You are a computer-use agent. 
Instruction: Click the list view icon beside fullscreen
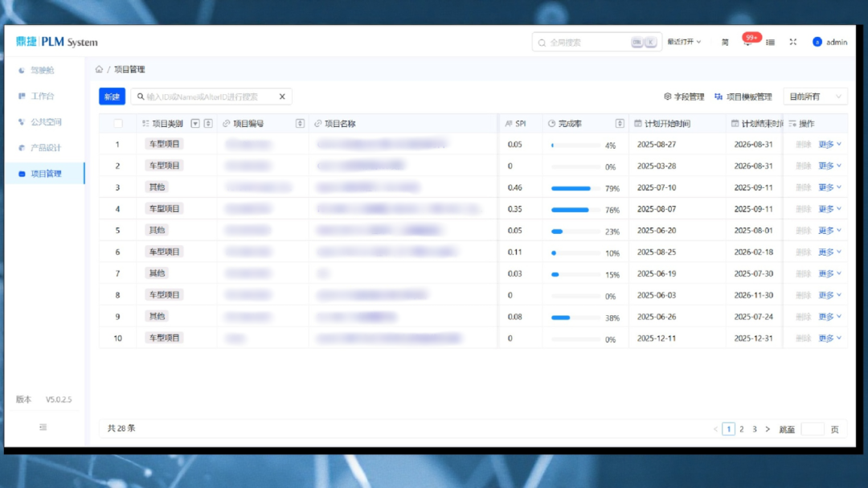point(770,42)
